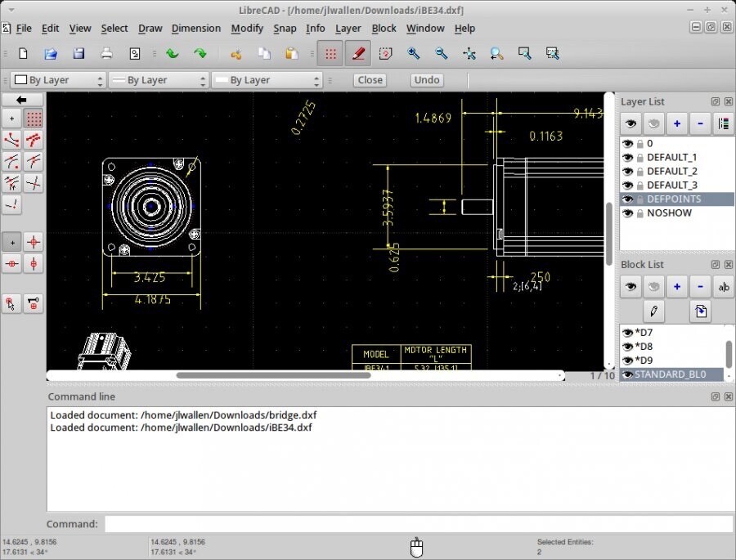The image size is (736, 560).
Task: Save the current drawing
Action: [x=77, y=53]
